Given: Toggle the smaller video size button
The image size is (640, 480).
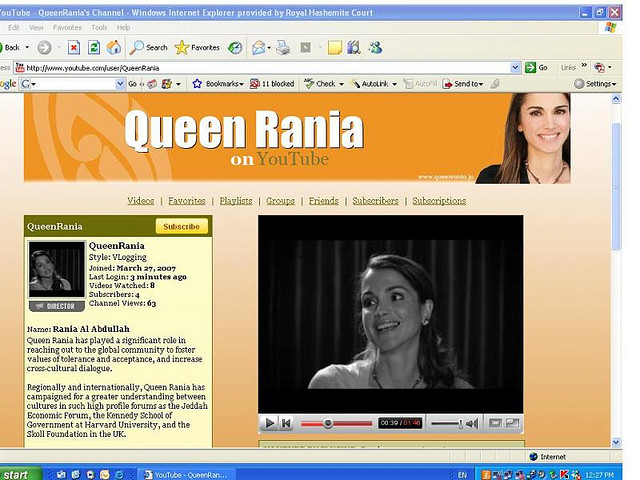Looking at the screenshot, I should pos(495,424).
